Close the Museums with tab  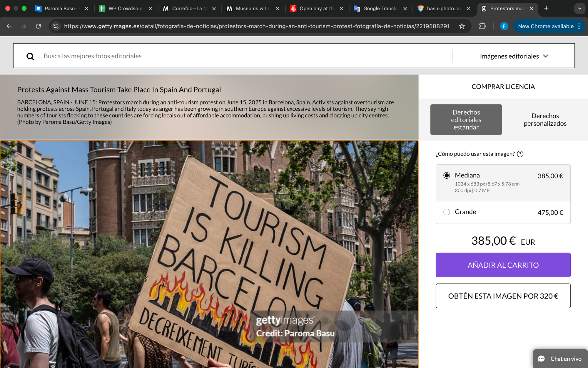(278, 9)
